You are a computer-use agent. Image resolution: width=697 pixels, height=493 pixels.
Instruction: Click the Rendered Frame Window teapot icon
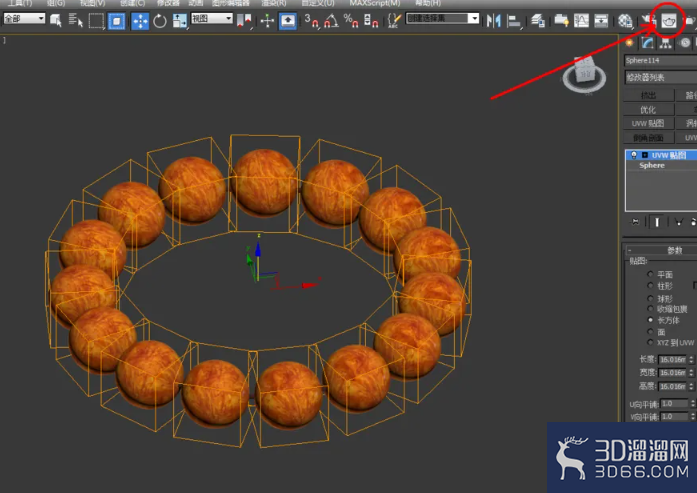pos(668,20)
